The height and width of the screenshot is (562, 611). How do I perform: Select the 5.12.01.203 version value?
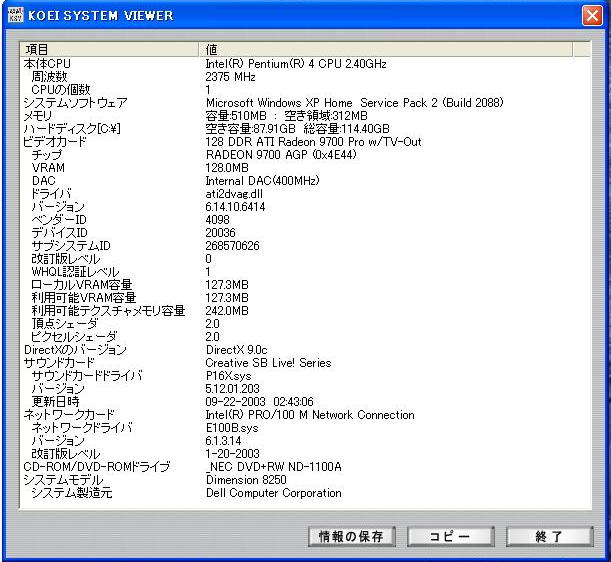232,389
